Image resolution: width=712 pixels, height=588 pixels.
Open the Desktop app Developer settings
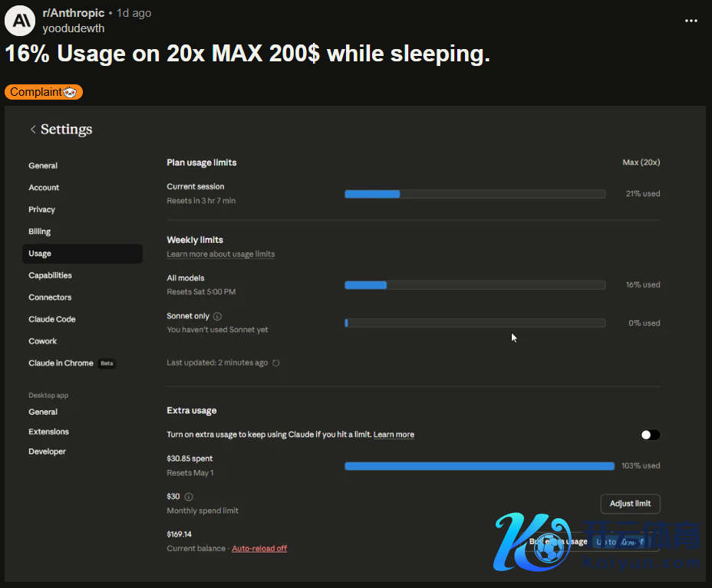point(48,452)
